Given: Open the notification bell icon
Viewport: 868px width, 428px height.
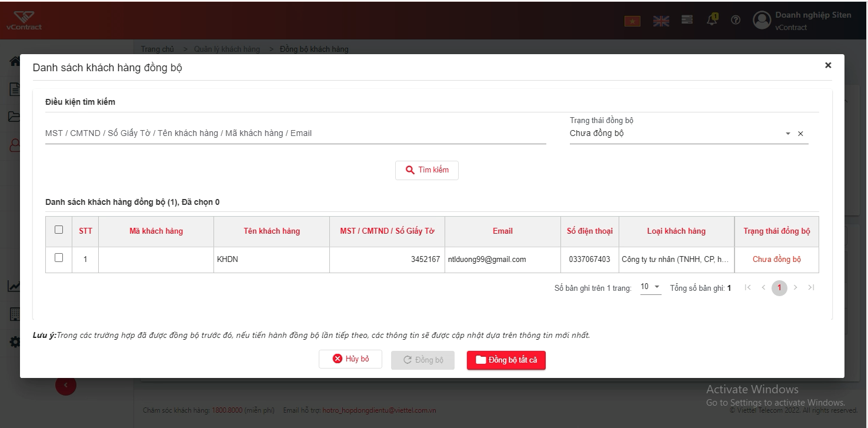Looking at the screenshot, I should [712, 19].
